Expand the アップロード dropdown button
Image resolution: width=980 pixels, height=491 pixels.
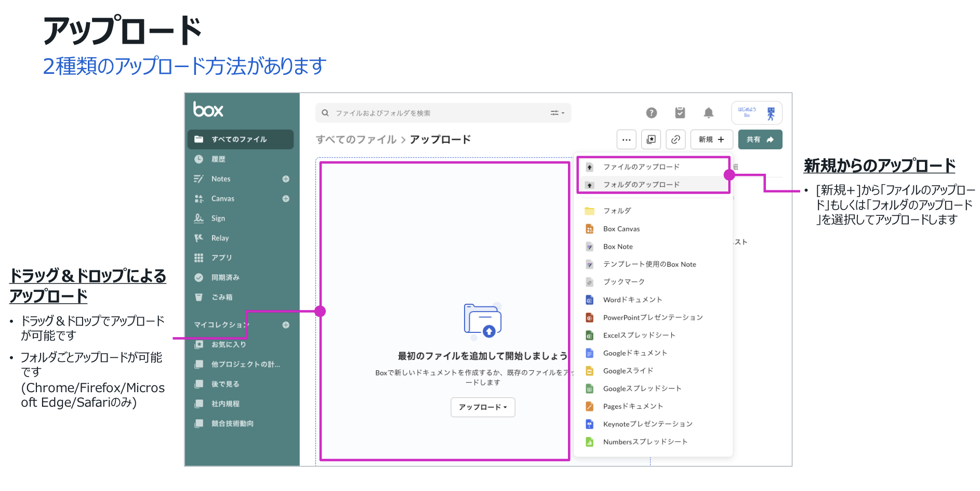pyautogui.click(x=483, y=407)
